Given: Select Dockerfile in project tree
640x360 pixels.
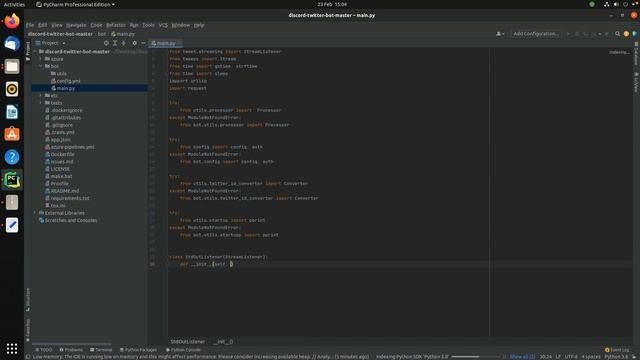Looking at the screenshot, I should click(x=60, y=154).
